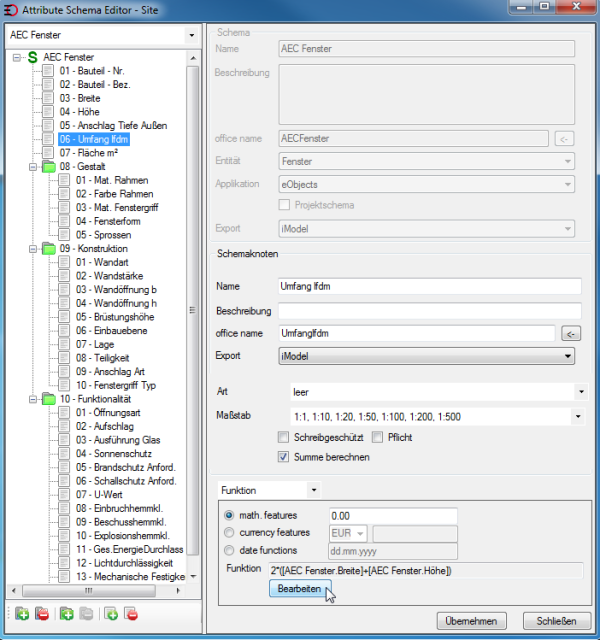The width and height of the screenshot is (600, 640).
Task: Open the Schemaknoten Export iModel dropdown
Action: (x=567, y=356)
